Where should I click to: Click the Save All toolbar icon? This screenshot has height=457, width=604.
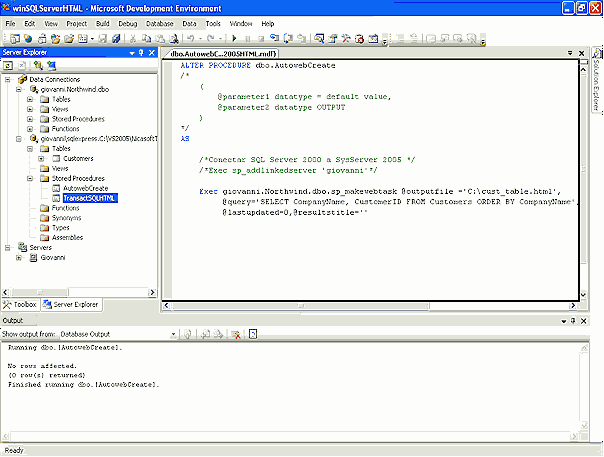click(116, 38)
